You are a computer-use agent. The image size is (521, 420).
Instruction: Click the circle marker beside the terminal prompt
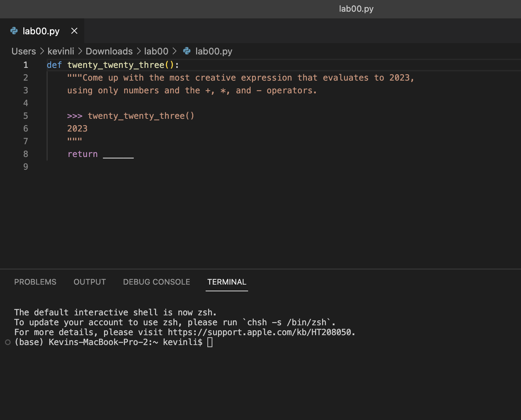click(x=8, y=342)
